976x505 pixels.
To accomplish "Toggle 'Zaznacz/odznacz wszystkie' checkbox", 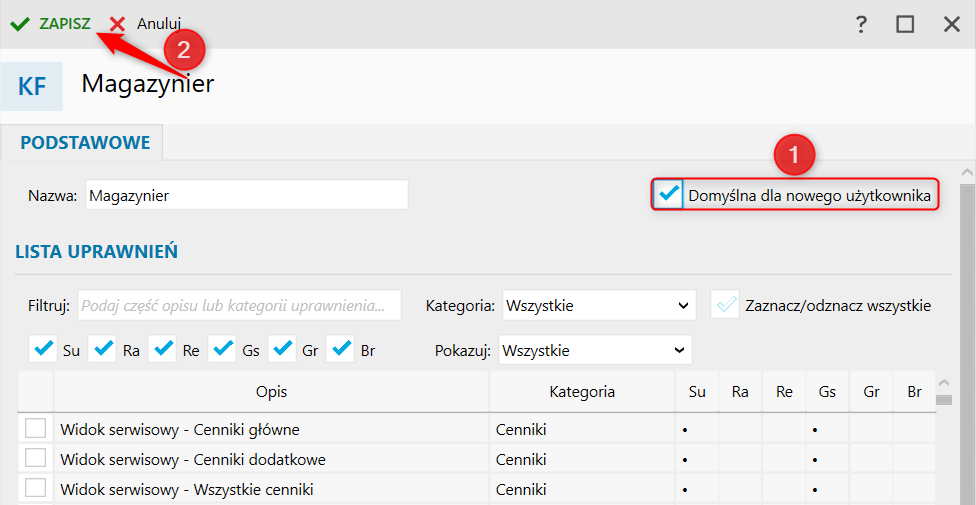I will pyautogui.click(x=725, y=305).
